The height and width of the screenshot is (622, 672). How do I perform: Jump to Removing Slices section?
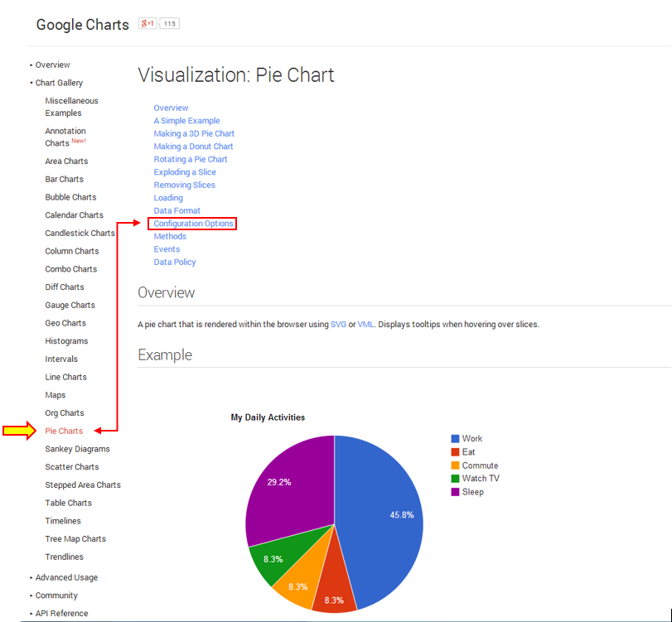pos(185,185)
